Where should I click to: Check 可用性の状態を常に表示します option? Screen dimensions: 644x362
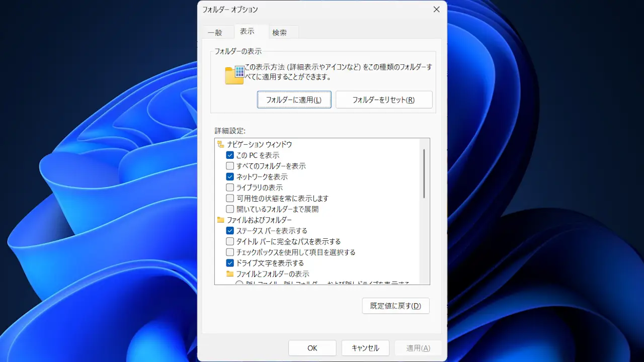[x=230, y=199]
